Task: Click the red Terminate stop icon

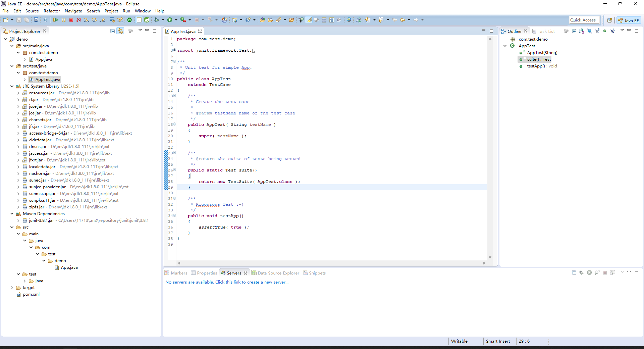Action: [71, 20]
